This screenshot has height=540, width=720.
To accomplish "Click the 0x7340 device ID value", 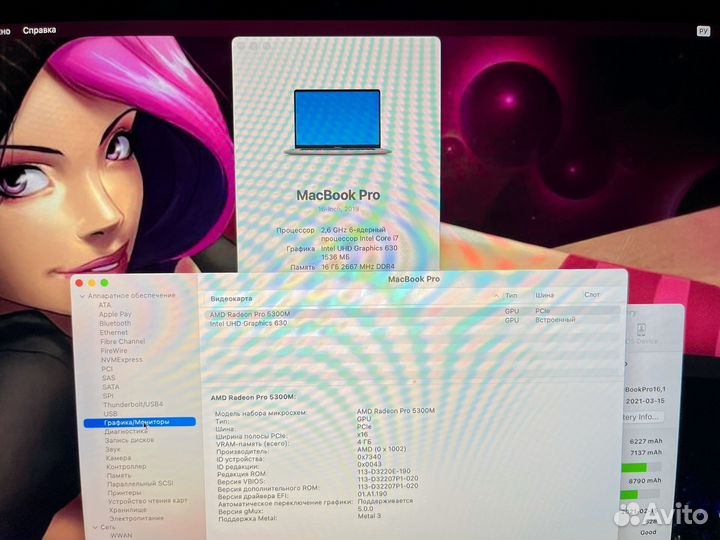I will 369,457.
